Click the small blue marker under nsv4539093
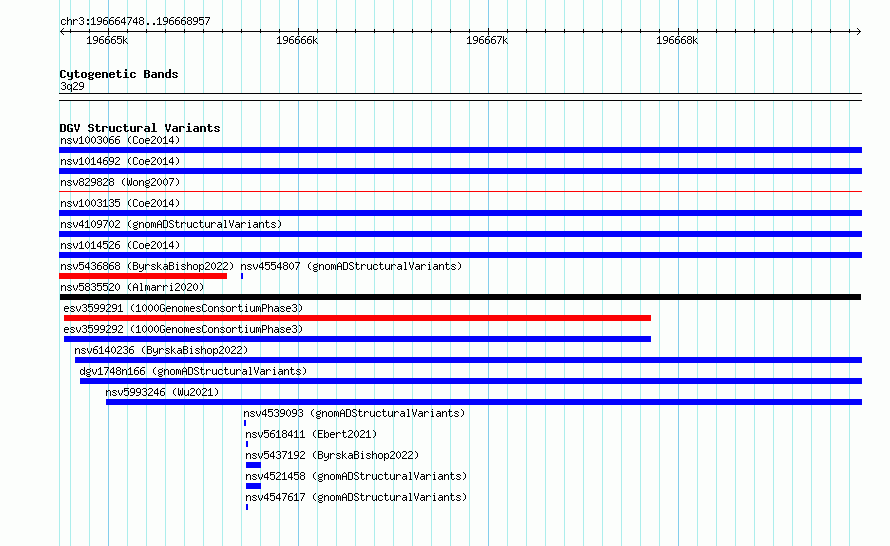 245,423
